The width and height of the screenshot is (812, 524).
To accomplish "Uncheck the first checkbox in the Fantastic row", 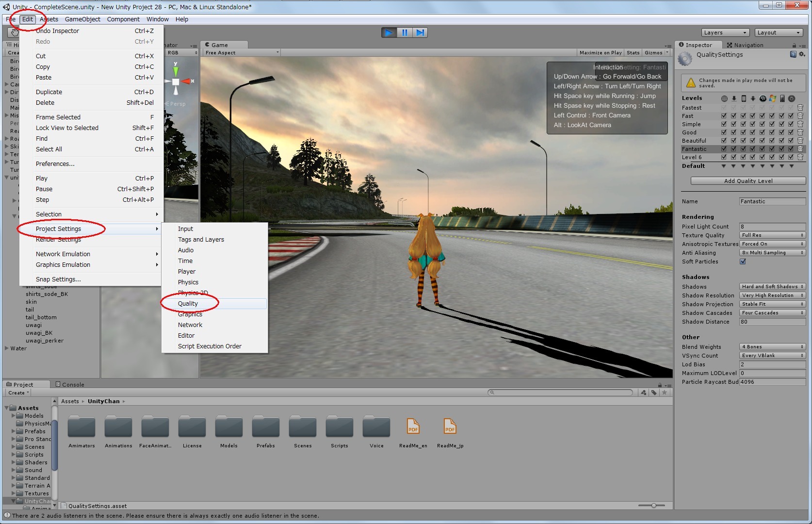I will click(x=724, y=149).
